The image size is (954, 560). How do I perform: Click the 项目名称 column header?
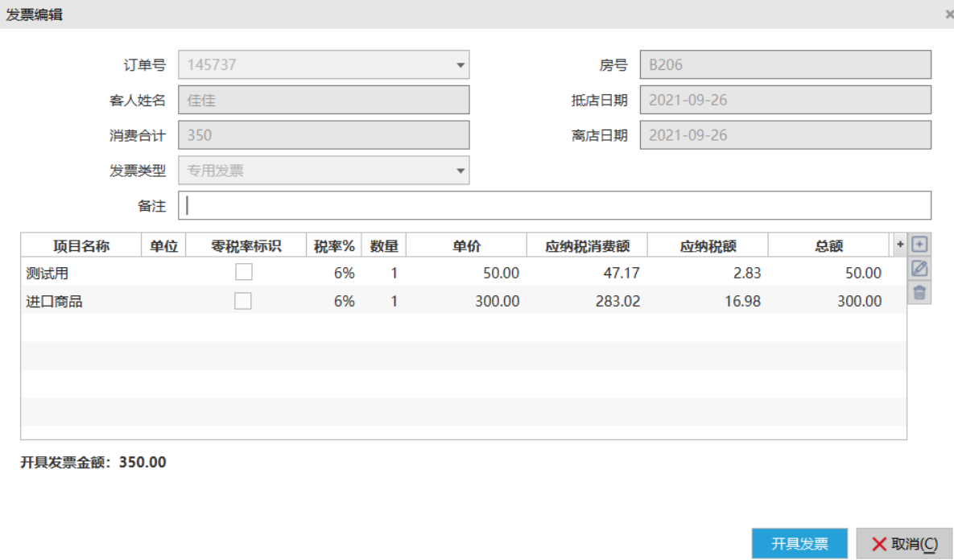pos(81,246)
